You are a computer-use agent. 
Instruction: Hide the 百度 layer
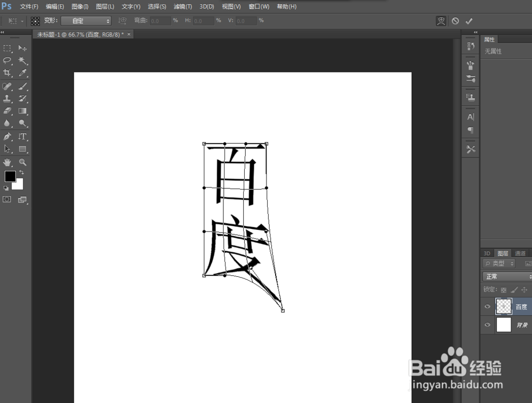[x=487, y=306]
